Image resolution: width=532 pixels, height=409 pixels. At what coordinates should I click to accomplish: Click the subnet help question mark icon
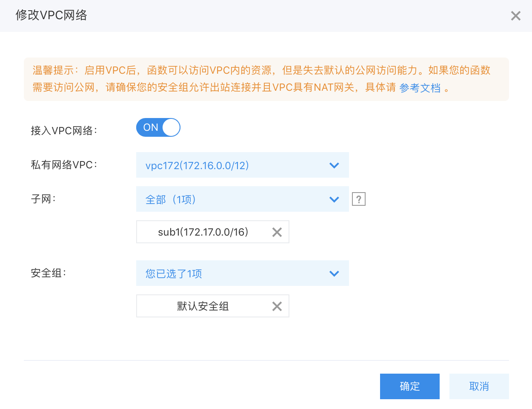pyautogui.click(x=359, y=199)
